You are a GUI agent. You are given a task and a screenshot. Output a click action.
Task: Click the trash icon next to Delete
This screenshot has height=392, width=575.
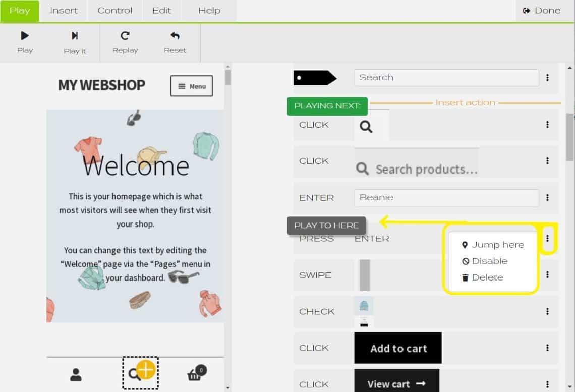click(x=465, y=277)
